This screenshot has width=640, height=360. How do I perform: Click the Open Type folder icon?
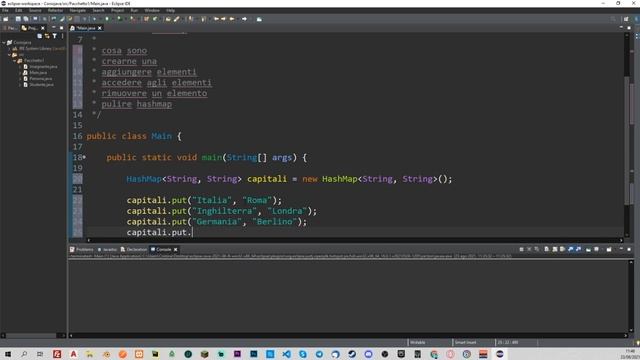tap(168, 19)
